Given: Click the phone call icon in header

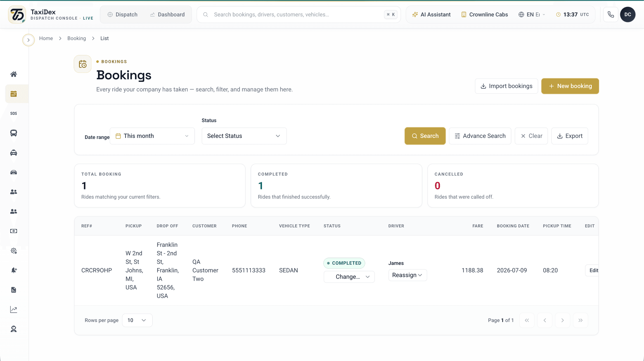Looking at the screenshot, I should tap(611, 14).
